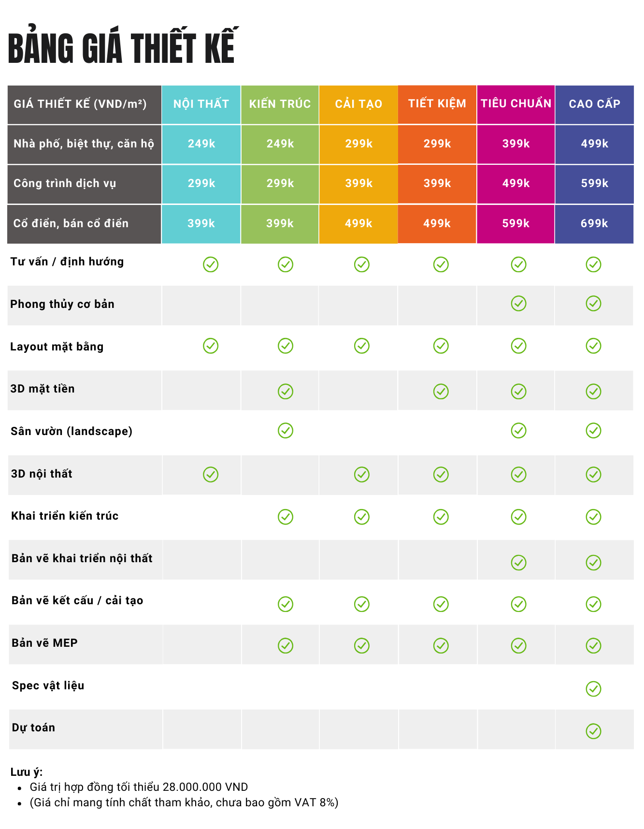Click Sân vườn checkmark in Kiến Trúc column
Screen dimensions: 644x829
pos(286,430)
